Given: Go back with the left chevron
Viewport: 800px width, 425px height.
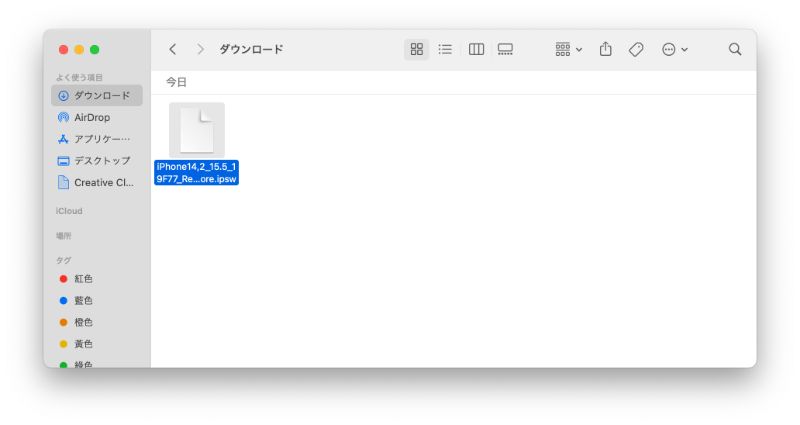Looking at the screenshot, I should pos(173,49).
